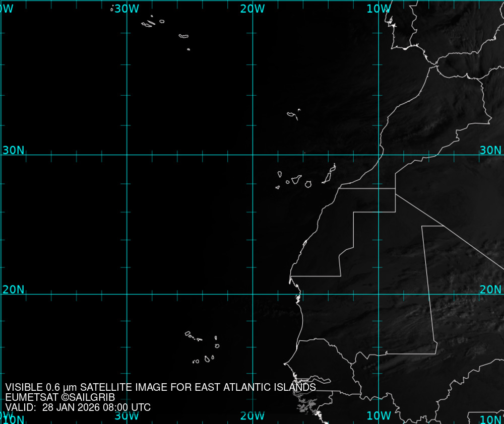Click the grid intersection of 10W and 20N
This screenshot has width=504, height=424.
(379, 294)
